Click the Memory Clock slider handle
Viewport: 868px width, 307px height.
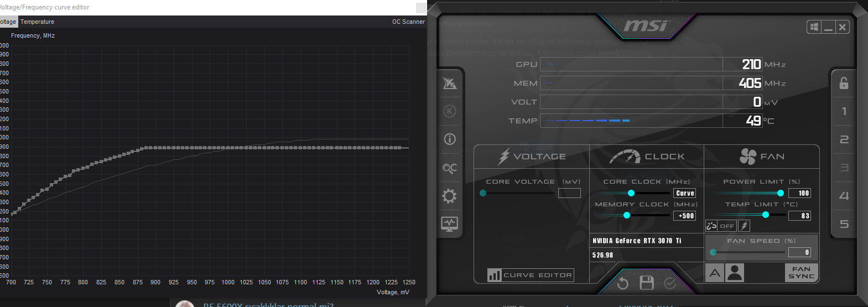[x=627, y=216]
